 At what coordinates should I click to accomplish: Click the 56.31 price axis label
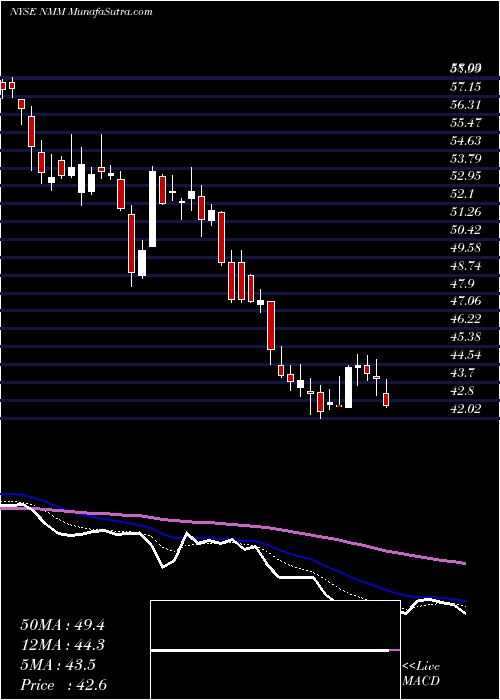click(x=465, y=105)
